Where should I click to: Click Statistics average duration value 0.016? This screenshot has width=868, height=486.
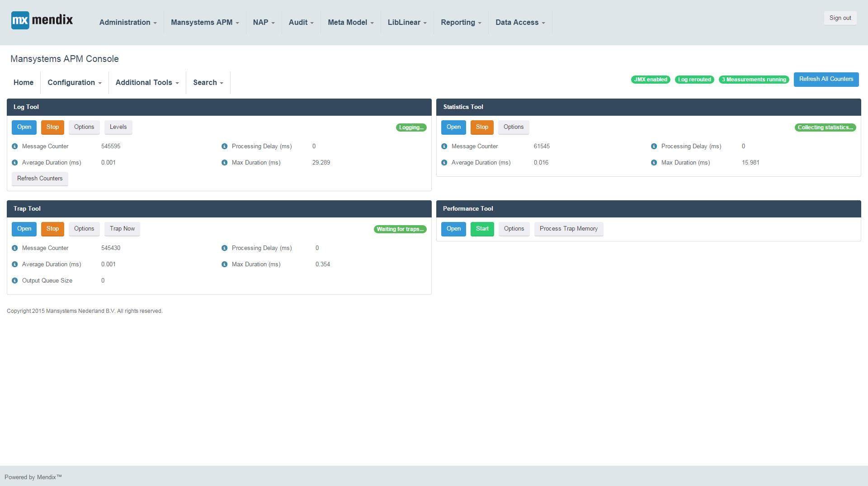[541, 163]
